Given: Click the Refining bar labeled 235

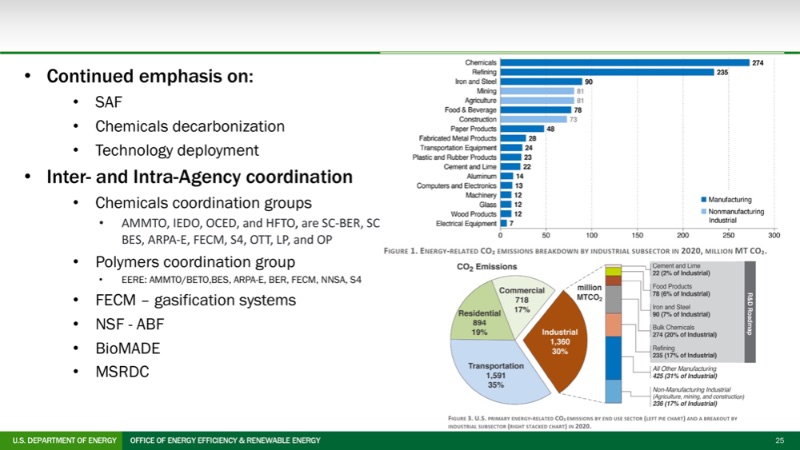Looking at the screenshot, I should click(x=606, y=72).
